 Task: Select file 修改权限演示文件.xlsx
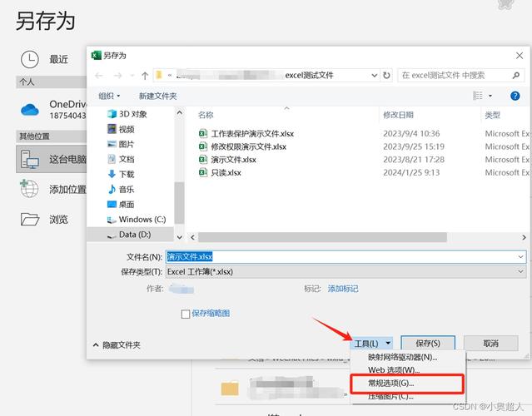[x=242, y=146]
